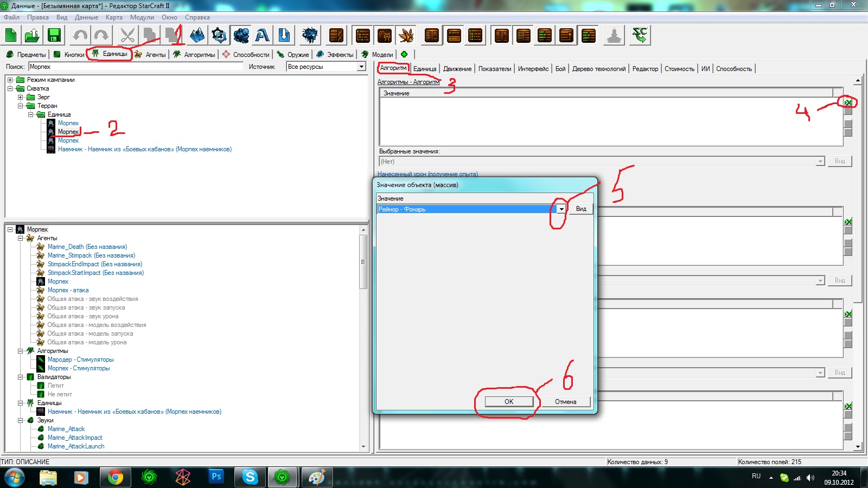
Task: Click the green plus add-tab icon
Action: click(404, 54)
